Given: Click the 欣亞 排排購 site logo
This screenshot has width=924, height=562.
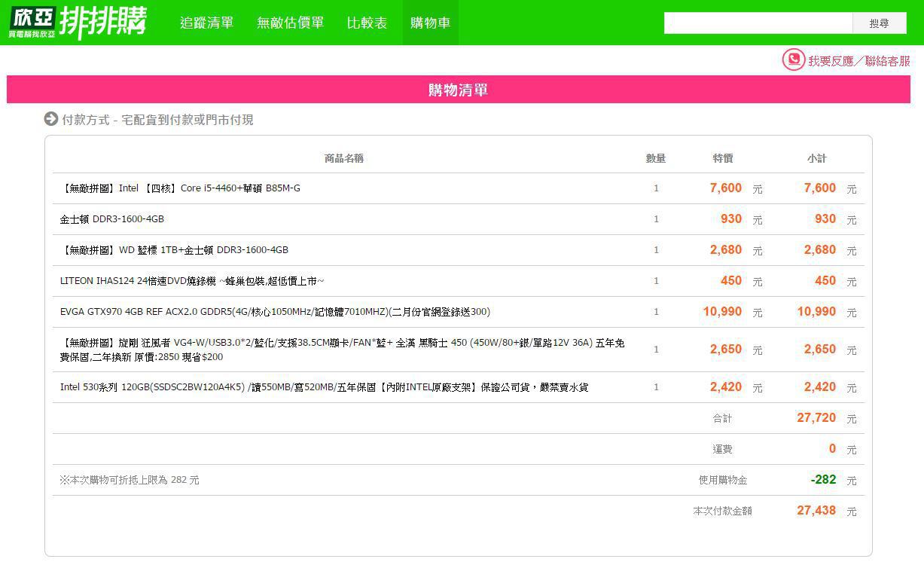Looking at the screenshot, I should tap(78, 23).
